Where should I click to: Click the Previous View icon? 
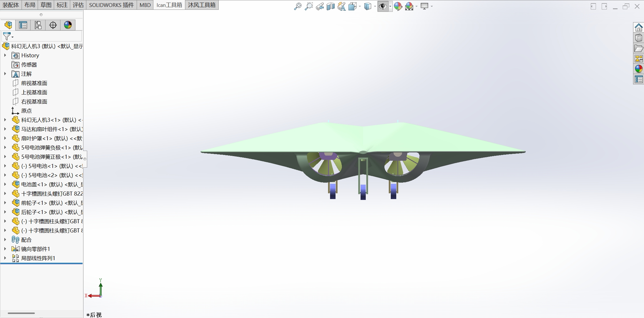[319, 6]
